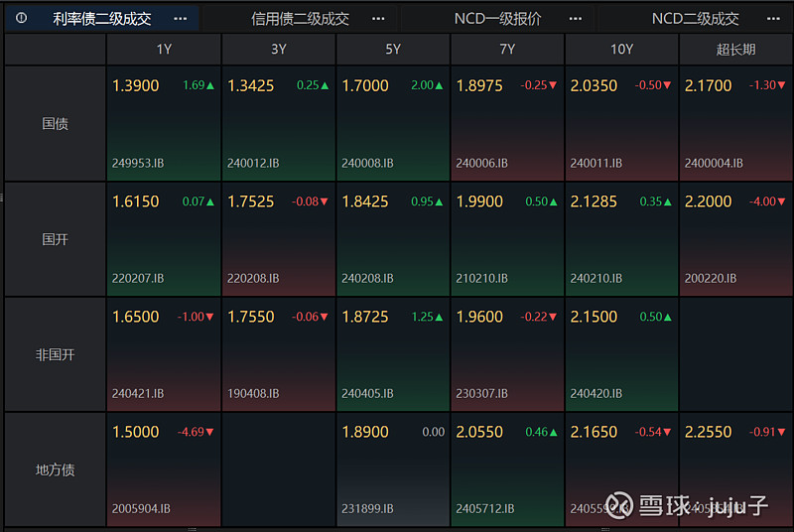Viewport: 794px width, 532px height.
Task: Click the red down arrow beside -4.69
Action: (210, 433)
